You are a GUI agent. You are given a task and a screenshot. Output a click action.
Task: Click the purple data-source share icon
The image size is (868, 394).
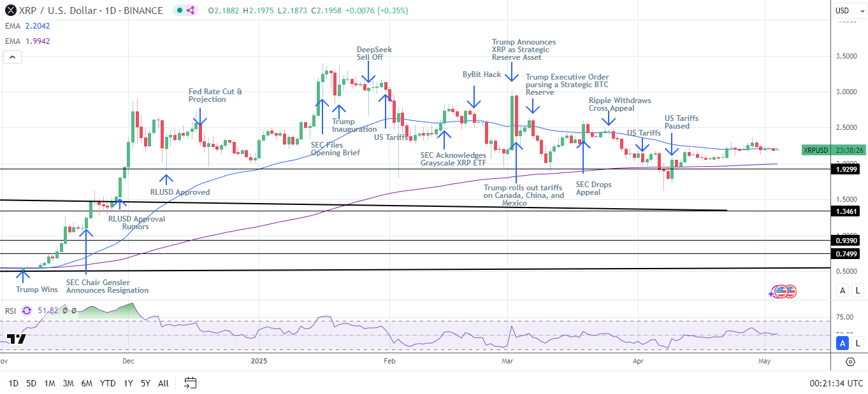192,11
